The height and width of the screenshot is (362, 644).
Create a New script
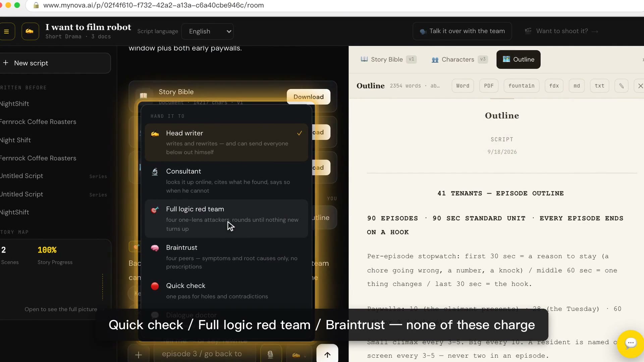(55, 63)
